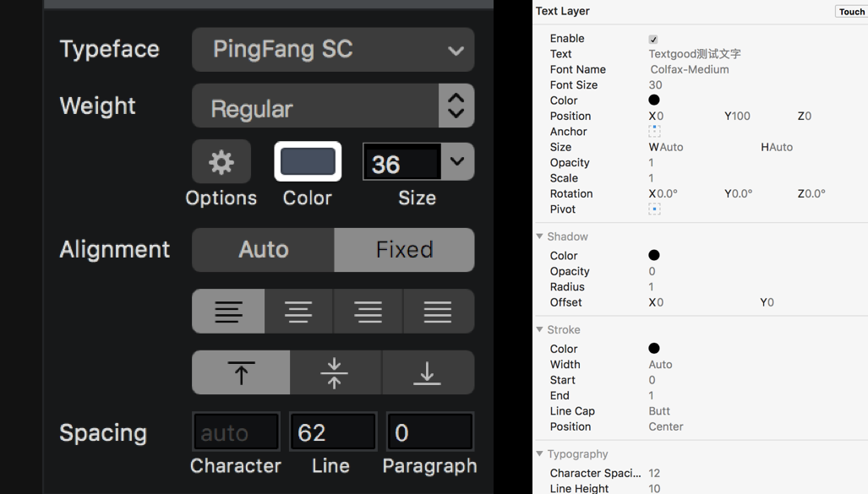Select justified text alignment icon
The image size is (868, 494).
(438, 312)
